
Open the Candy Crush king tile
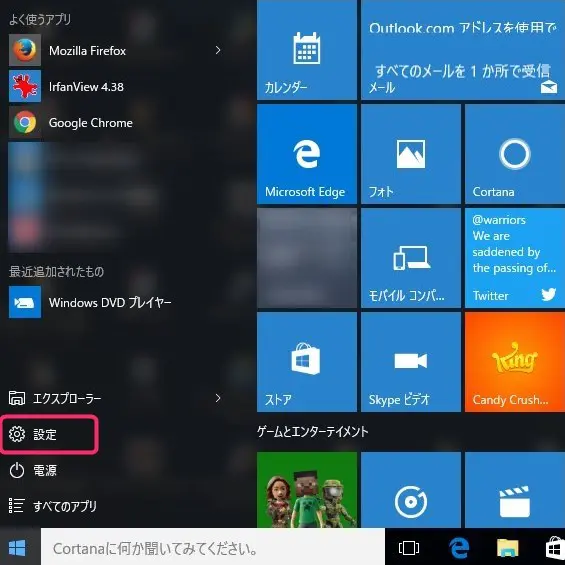[515, 362]
